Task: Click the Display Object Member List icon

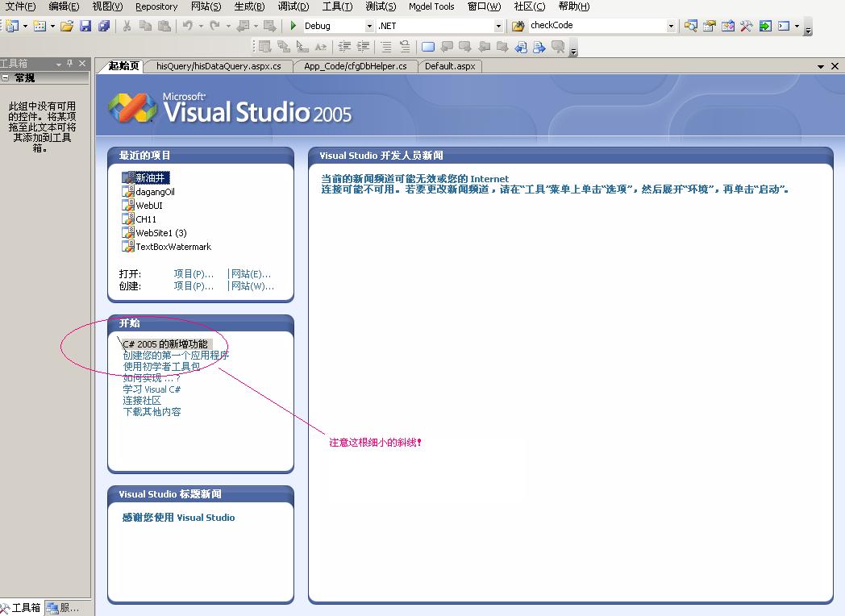Action: tap(264, 47)
